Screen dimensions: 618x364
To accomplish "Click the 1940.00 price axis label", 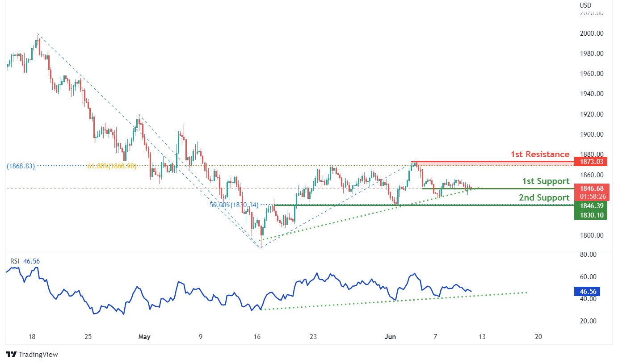I will point(591,94).
